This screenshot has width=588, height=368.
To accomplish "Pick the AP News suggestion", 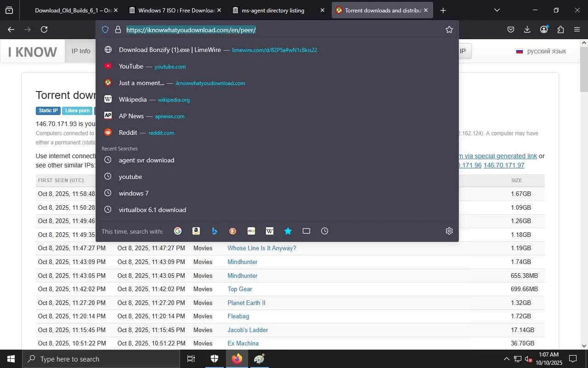I will coord(277,116).
